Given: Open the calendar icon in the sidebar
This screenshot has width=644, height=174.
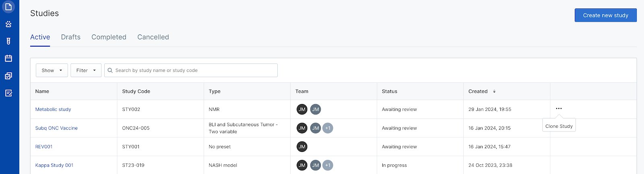Looking at the screenshot, I should click(x=8, y=58).
